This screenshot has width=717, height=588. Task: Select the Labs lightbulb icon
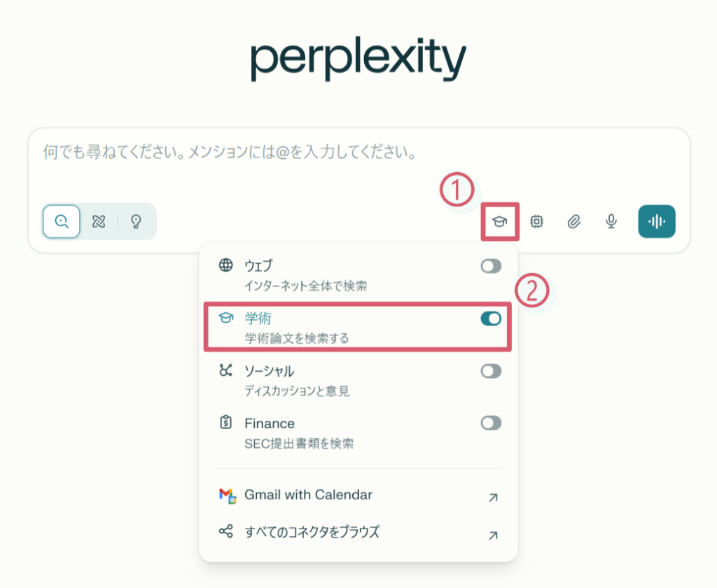(x=137, y=222)
